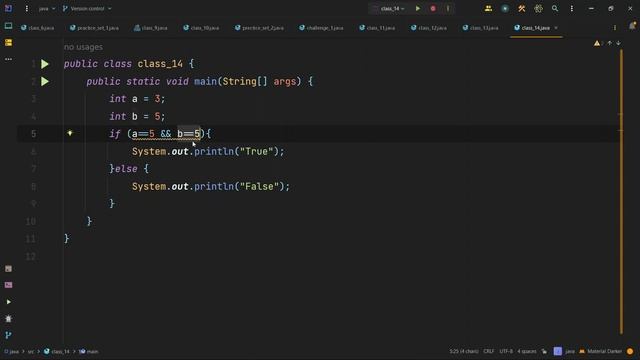Open more run actions next to stop
Image resolution: width=640 pixels, height=360 pixels.
coord(448,9)
